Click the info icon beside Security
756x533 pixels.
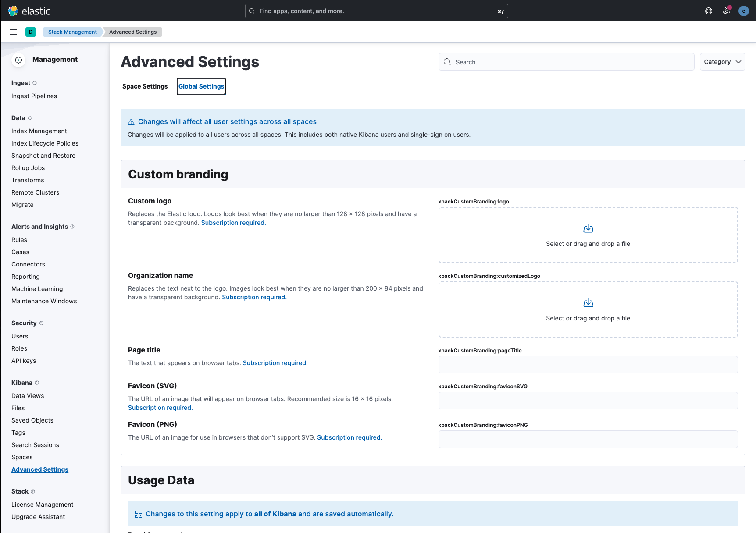pyautogui.click(x=41, y=323)
